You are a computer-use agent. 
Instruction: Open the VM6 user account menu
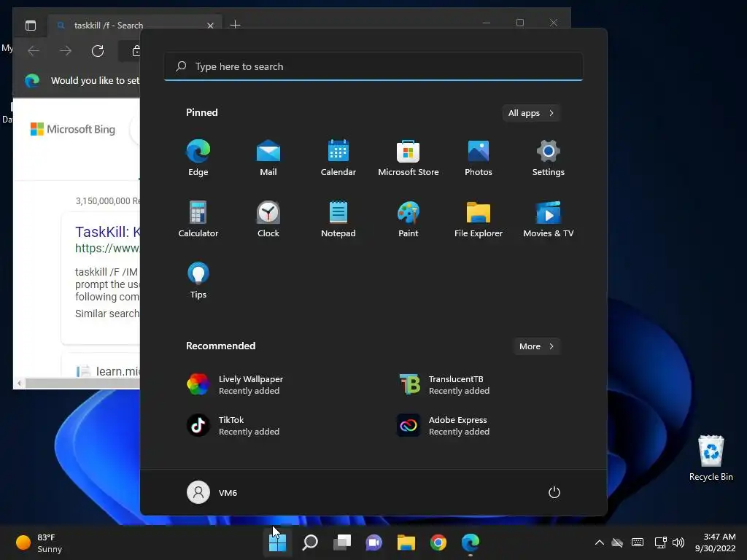pos(212,492)
